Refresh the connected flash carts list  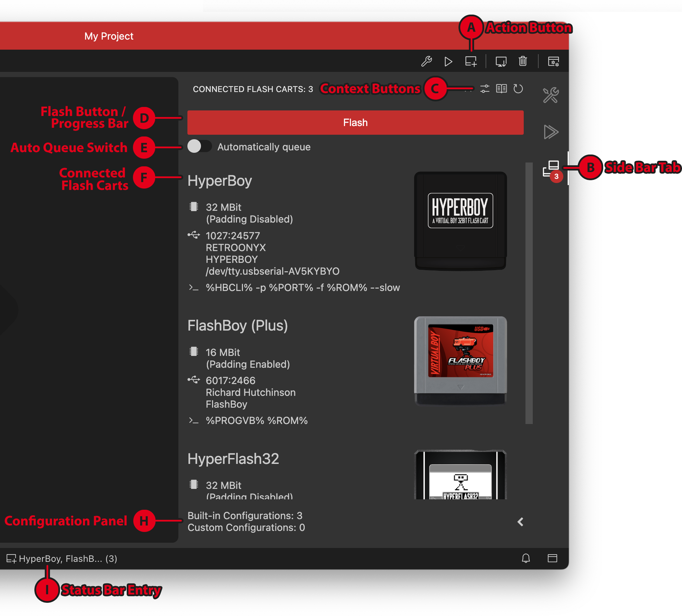(518, 89)
